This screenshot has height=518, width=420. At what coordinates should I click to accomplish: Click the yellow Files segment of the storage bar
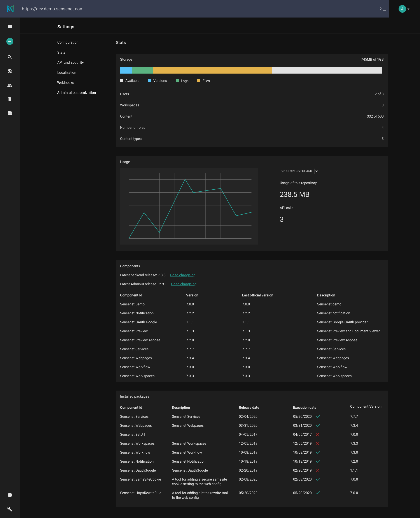[x=213, y=70]
